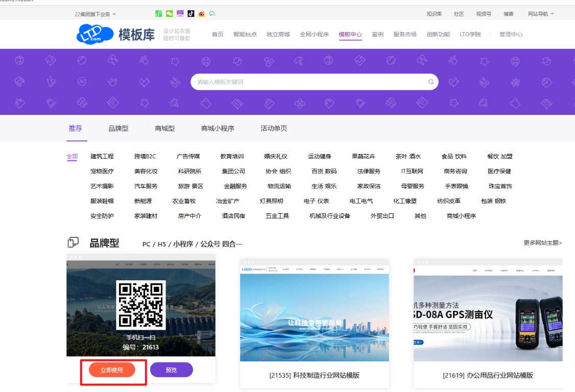The width and height of the screenshot is (575, 392).
Task: Select the 推荐 tab
Action: 75,128
